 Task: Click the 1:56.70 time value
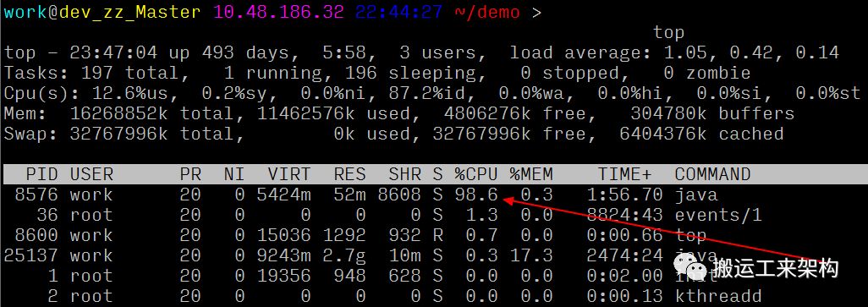coord(625,195)
